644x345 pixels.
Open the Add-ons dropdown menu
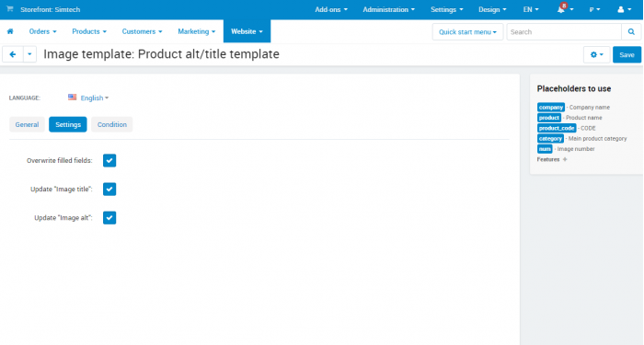pos(331,9)
